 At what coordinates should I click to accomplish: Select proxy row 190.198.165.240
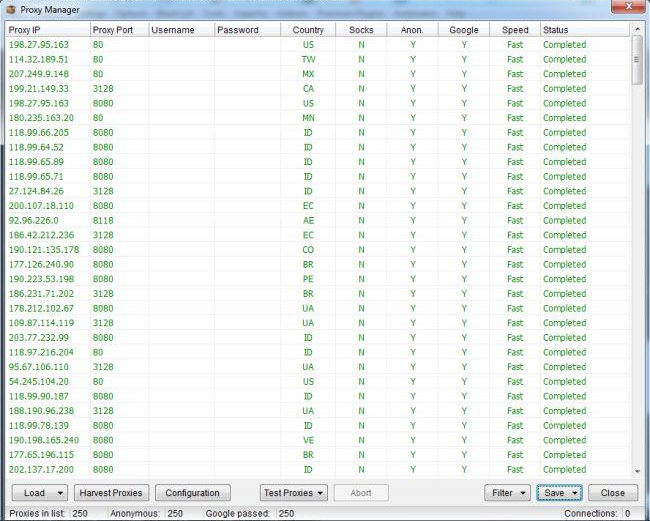coord(318,440)
